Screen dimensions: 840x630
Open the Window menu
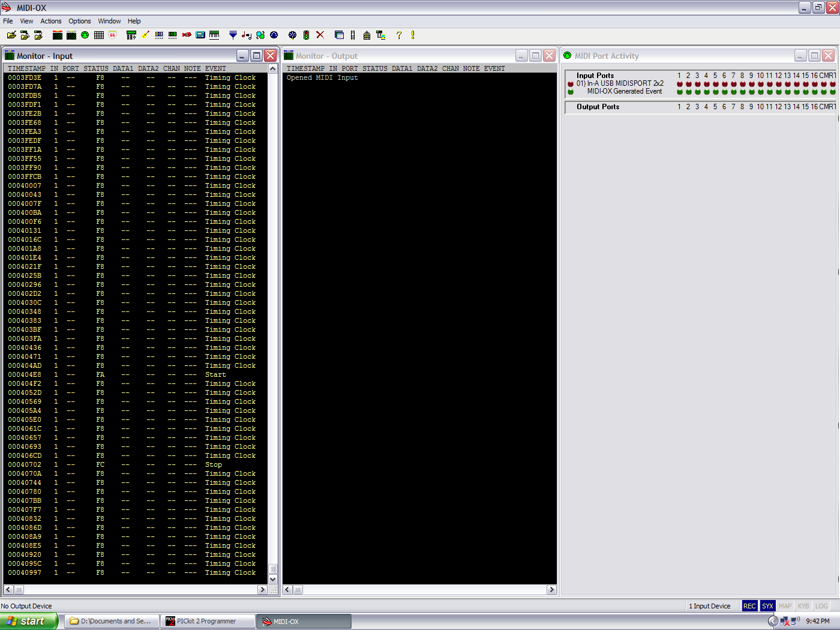109,21
